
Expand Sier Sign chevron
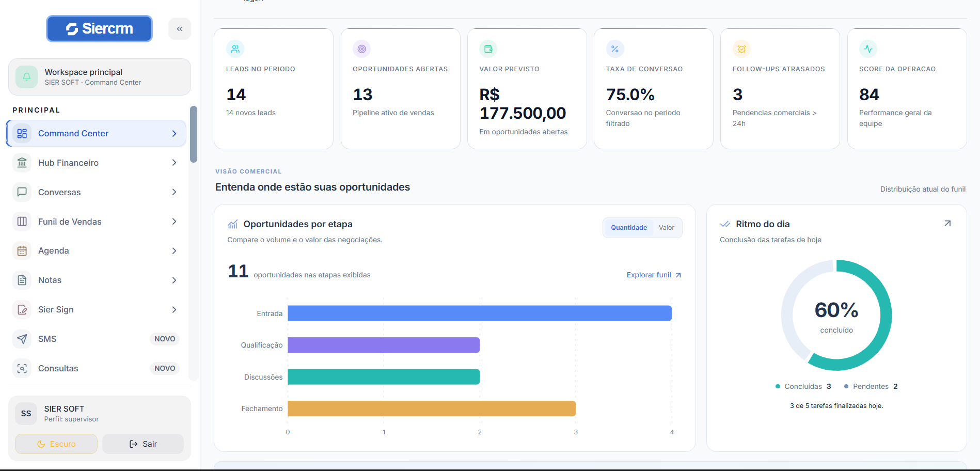tap(175, 310)
